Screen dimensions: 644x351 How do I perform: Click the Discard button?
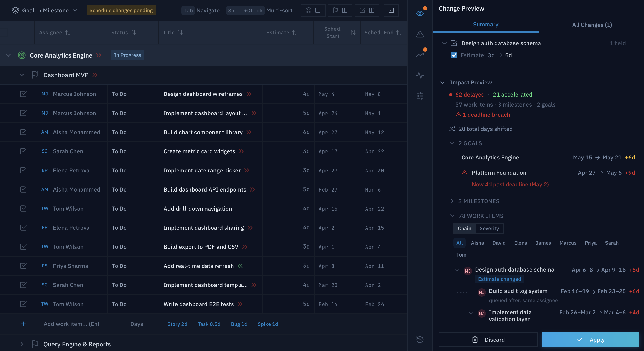[x=488, y=340]
